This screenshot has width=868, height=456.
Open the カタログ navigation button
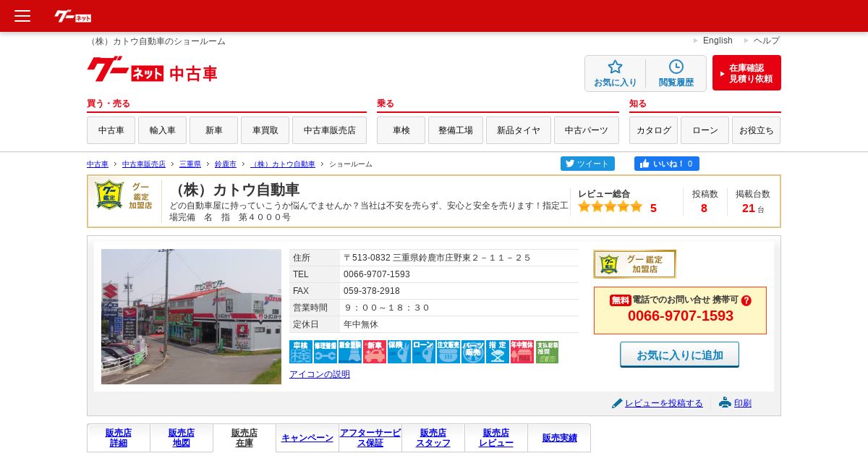(653, 130)
